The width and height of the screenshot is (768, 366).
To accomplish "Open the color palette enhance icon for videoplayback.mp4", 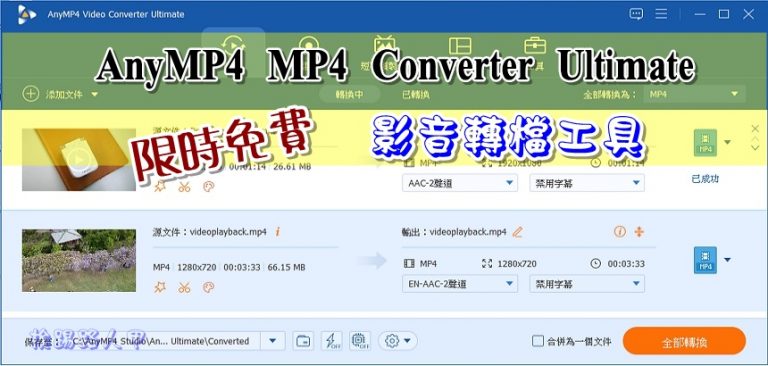I will coord(209,287).
